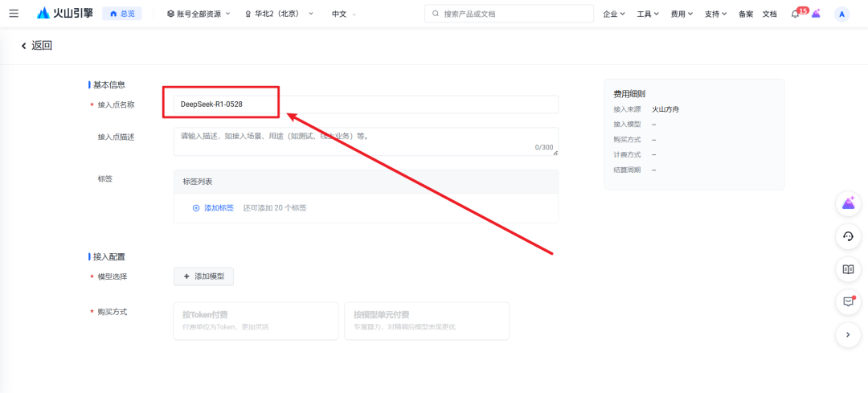Click the search magnifier icon
The image size is (868, 393).
click(x=436, y=14)
